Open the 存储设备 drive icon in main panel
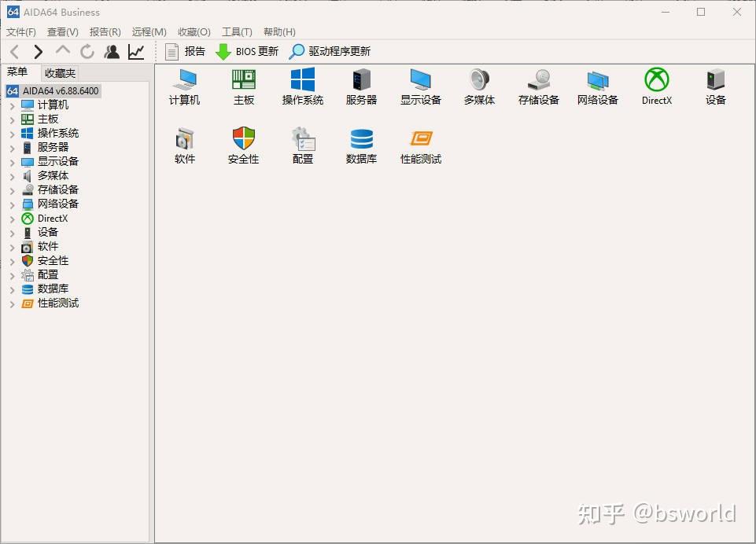The width and height of the screenshot is (756, 544). [539, 86]
